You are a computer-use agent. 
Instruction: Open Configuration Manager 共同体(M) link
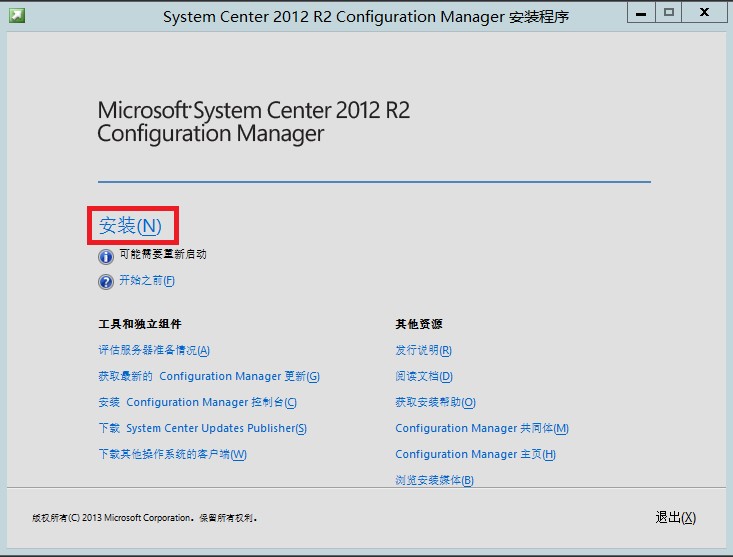(482, 428)
